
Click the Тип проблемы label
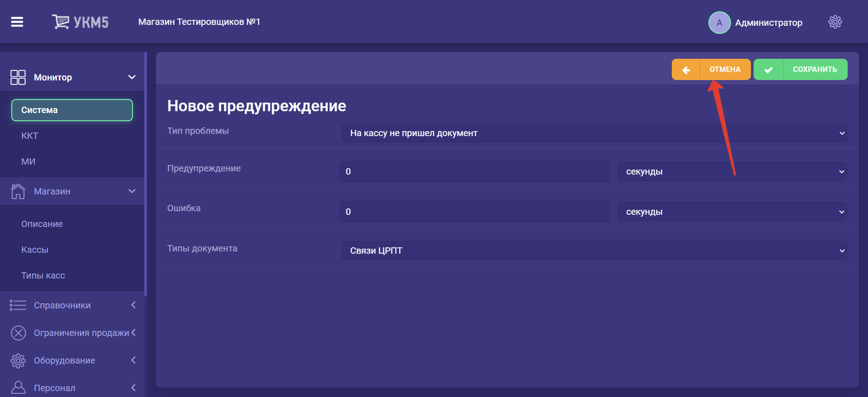tap(198, 131)
